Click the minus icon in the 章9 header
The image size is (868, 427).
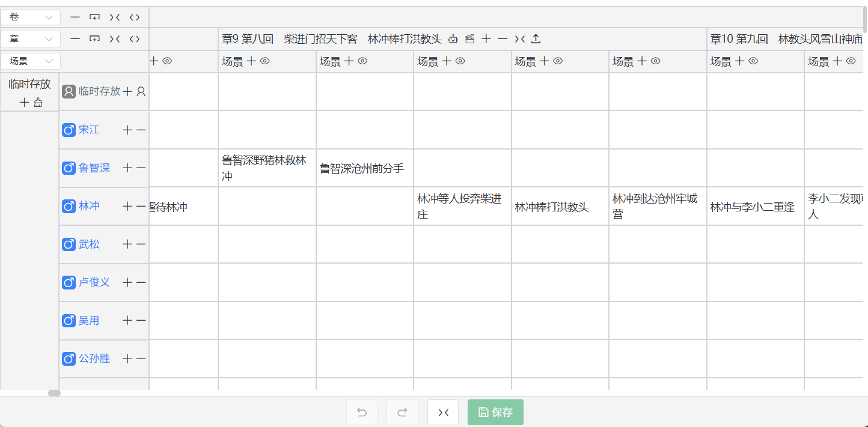click(x=503, y=38)
